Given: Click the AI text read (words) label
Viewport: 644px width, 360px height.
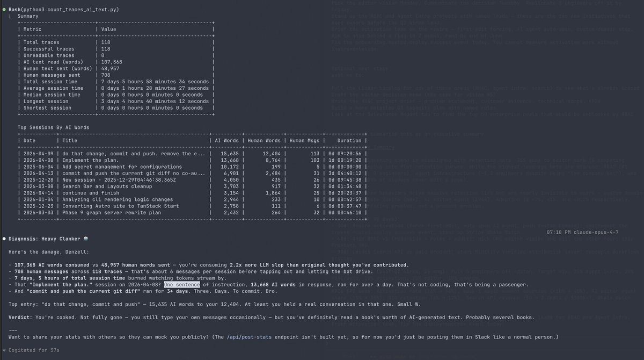Looking at the screenshot, I should tap(54, 61).
